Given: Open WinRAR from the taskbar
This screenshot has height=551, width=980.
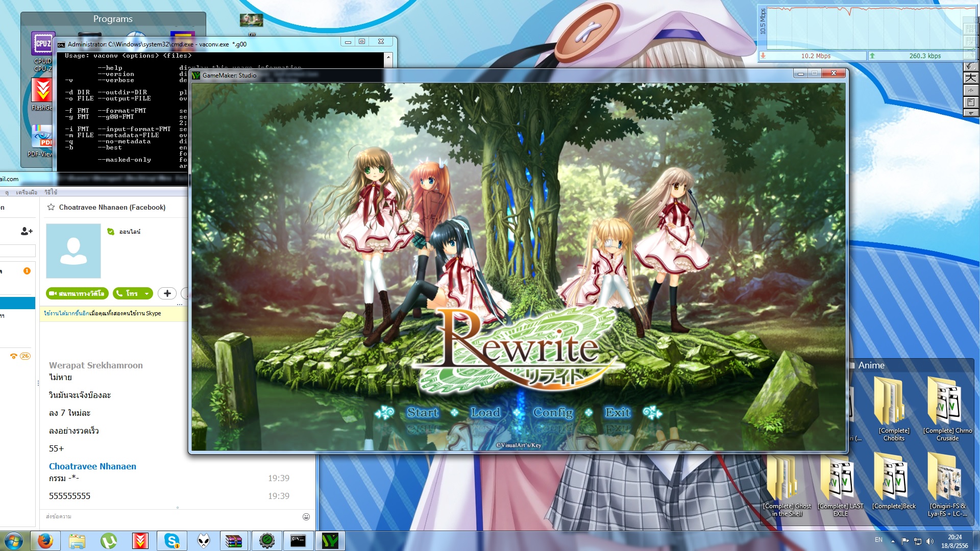Looking at the screenshot, I should 234,541.
